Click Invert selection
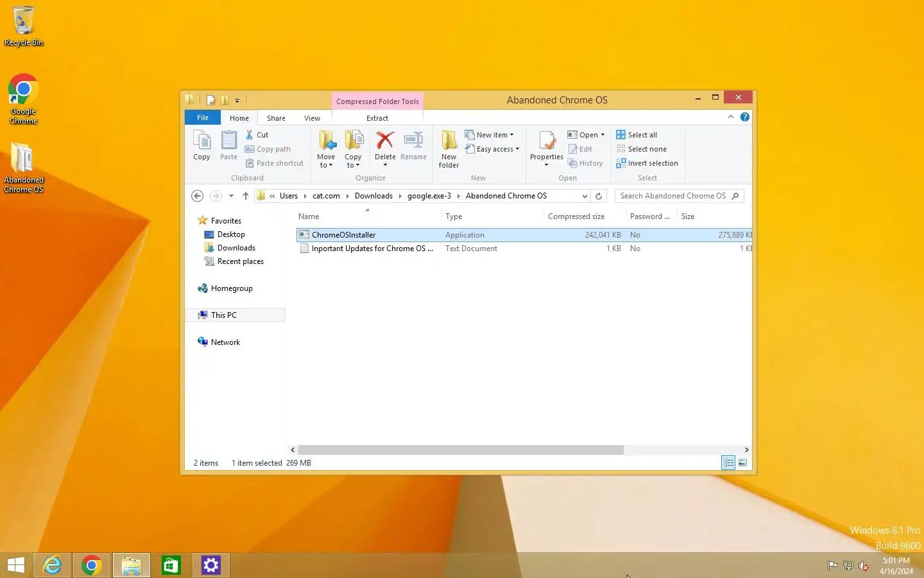Image resolution: width=924 pixels, height=578 pixels. (647, 163)
